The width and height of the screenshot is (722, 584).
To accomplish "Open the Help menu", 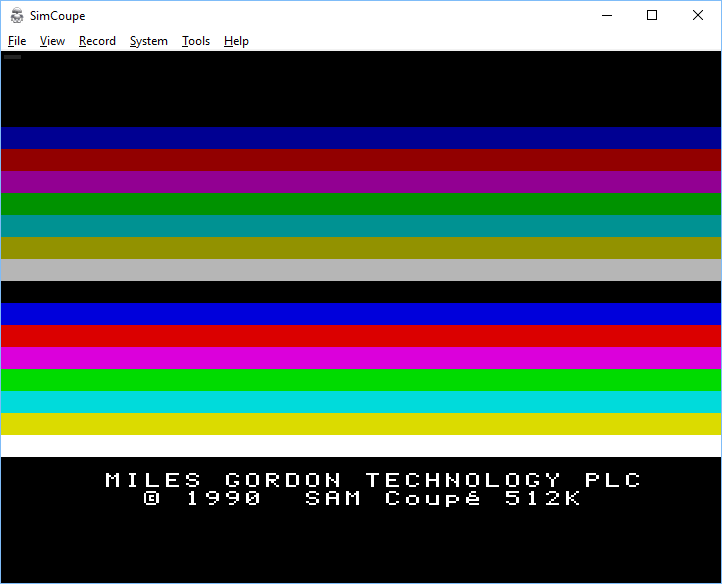I will [x=236, y=41].
